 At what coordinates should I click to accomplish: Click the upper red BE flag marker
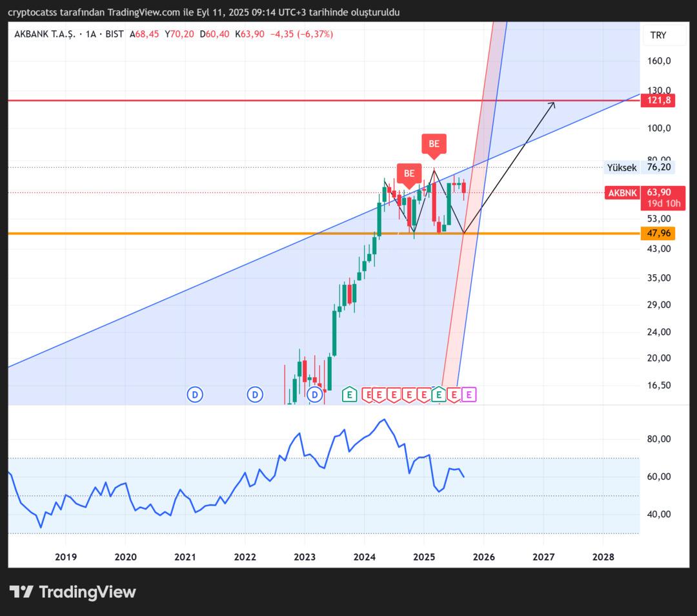434,144
